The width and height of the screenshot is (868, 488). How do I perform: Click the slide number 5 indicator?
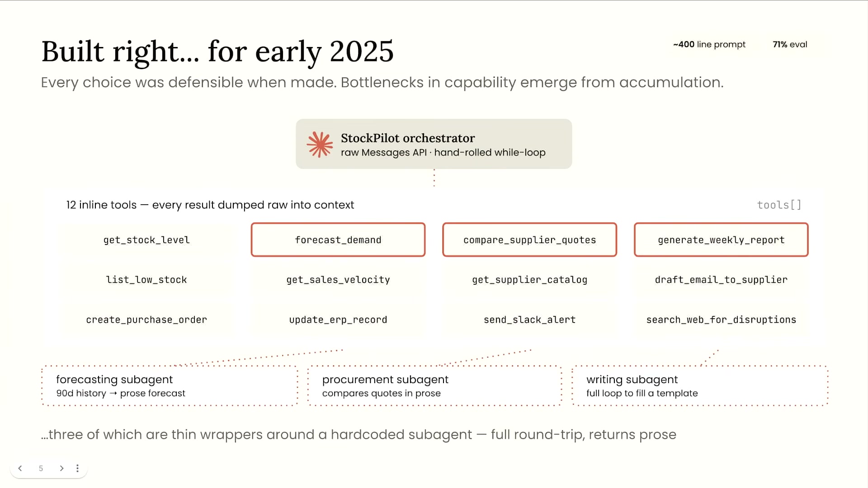coord(41,469)
